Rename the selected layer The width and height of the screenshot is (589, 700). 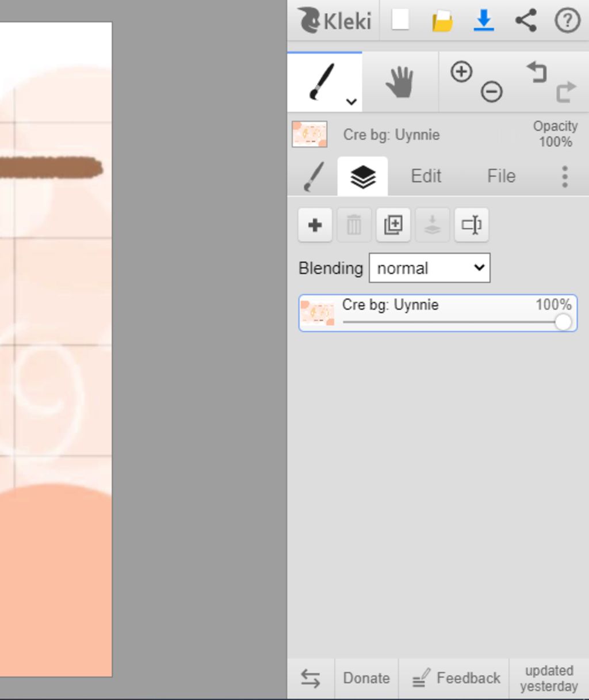472,225
